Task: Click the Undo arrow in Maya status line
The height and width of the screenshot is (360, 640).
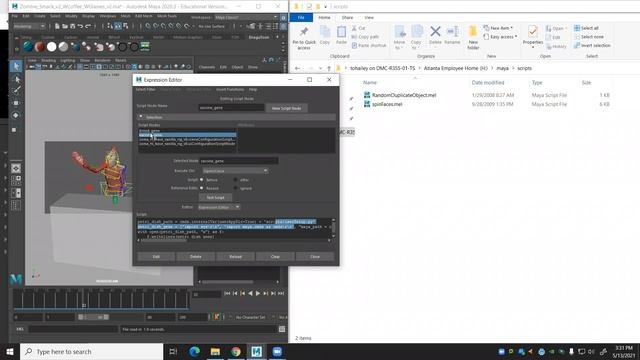Action: coord(80,26)
